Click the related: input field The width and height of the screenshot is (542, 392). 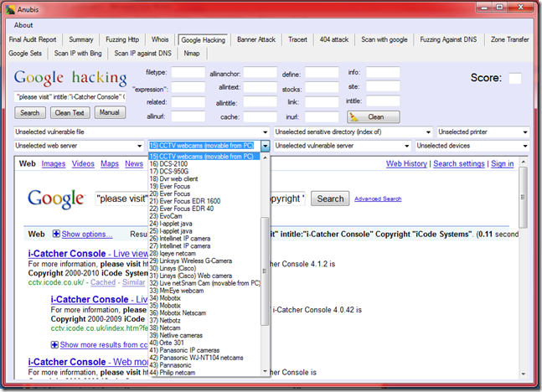pos(188,102)
